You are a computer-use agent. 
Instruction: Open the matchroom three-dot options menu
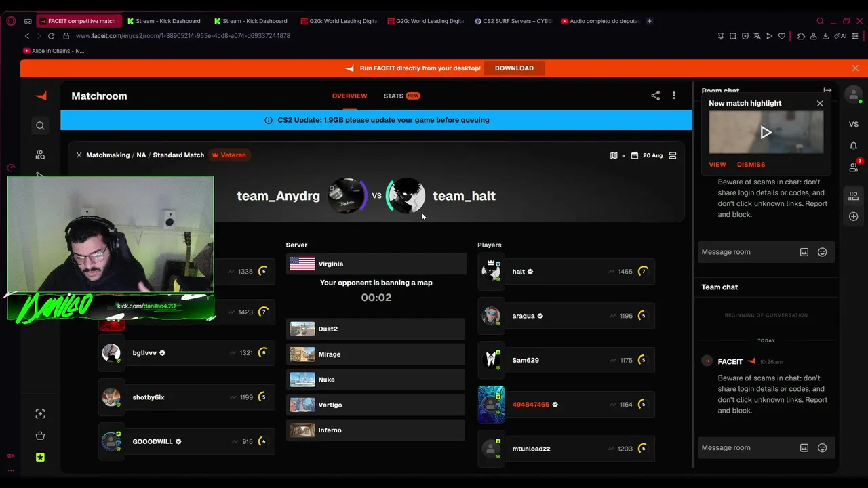pyautogui.click(x=673, y=96)
